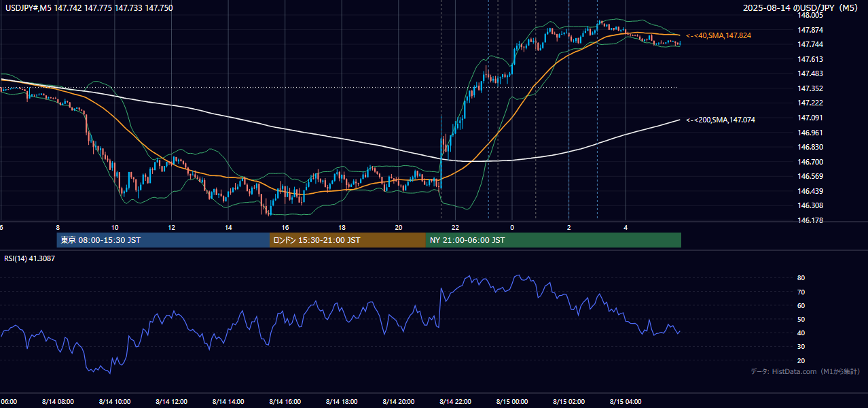
Task: Select the ロンドン 15:30-21:00 JST session bar
Action: pos(348,240)
